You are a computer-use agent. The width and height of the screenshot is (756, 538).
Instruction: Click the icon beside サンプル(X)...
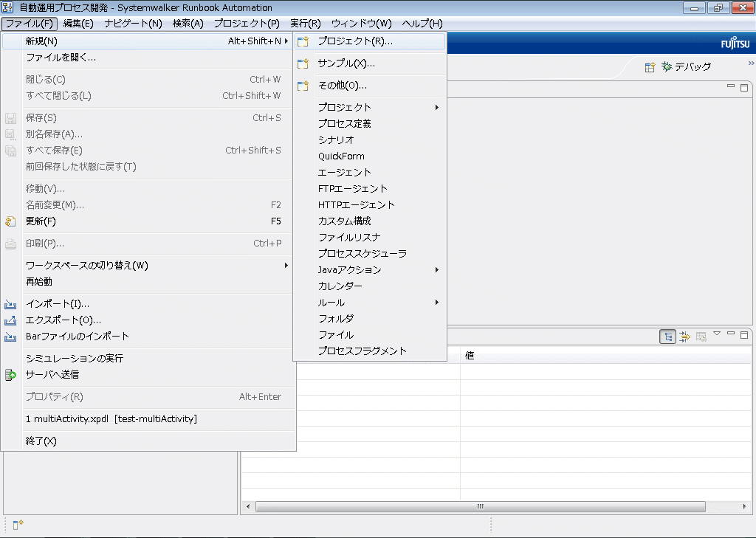point(303,63)
